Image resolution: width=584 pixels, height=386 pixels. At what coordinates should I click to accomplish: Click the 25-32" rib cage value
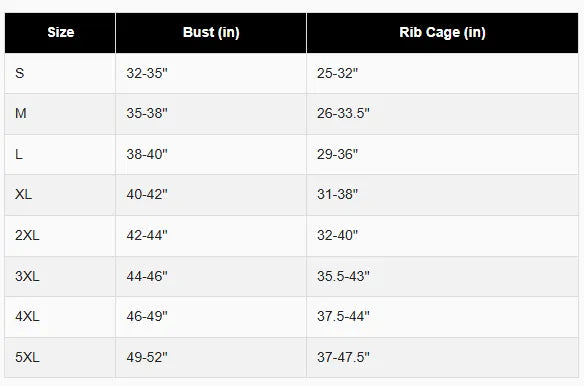pos(337,73)
